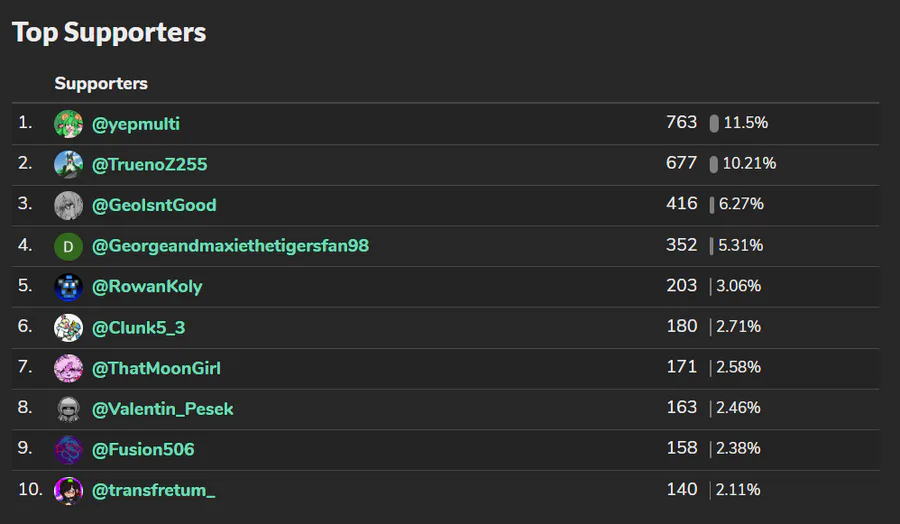Click ThatMoonGirl's pink avatar

coord(68,368)
